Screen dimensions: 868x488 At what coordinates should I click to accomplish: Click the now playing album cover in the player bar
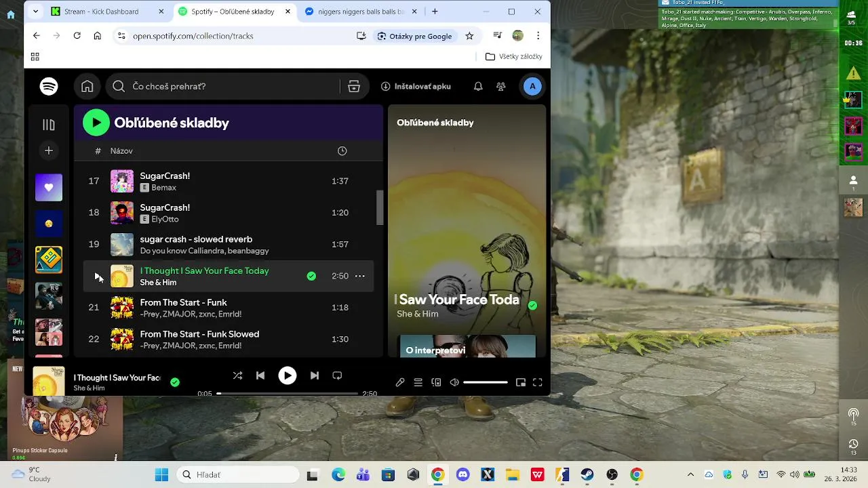49,382
